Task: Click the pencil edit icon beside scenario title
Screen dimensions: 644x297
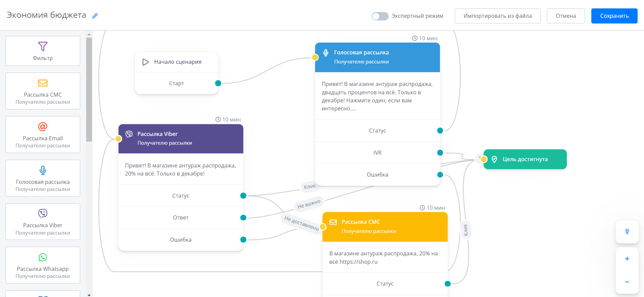Action: tap(95, 16)
